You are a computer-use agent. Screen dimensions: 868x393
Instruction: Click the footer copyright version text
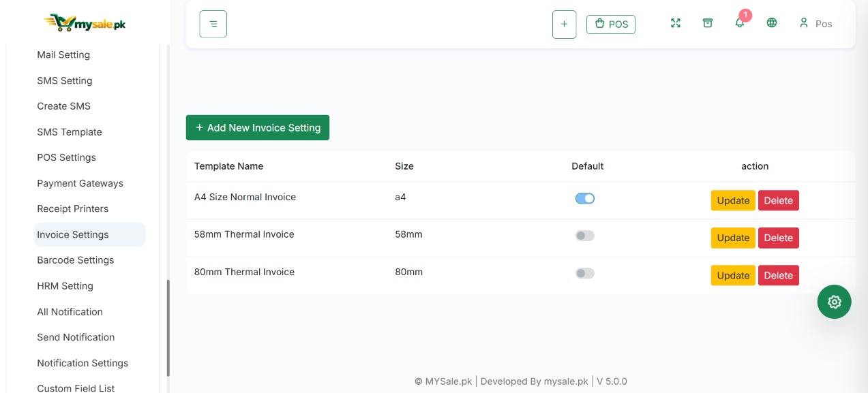[521, 381]
